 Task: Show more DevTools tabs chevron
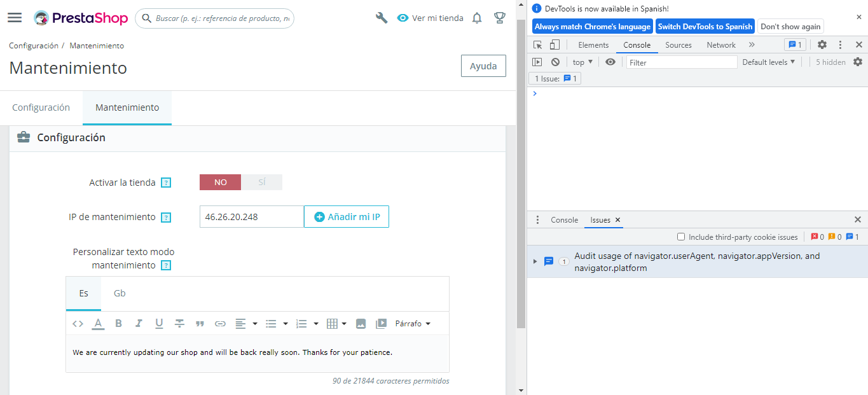(x=752, y=45)
